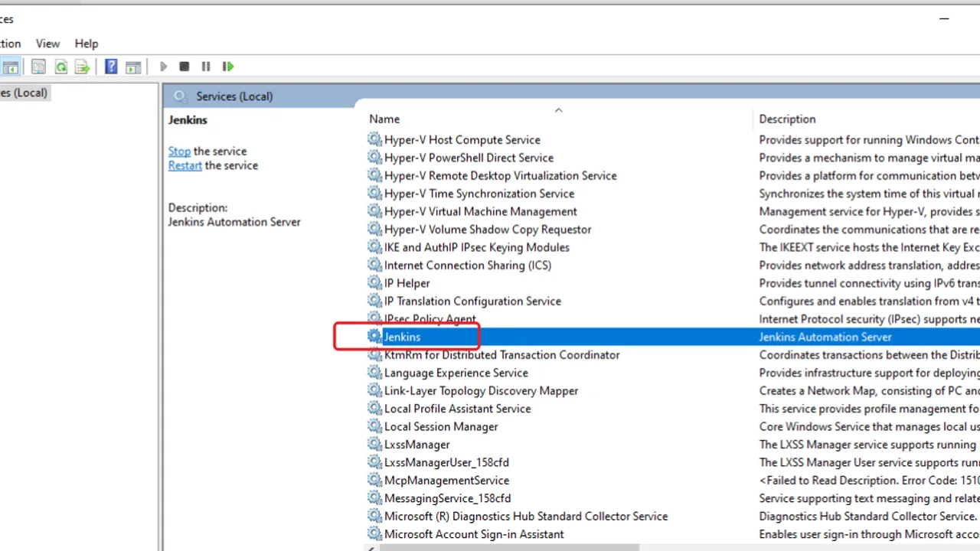Click the Pause Service toolbar icon
The width and height of the screenshot is (980, 551).
(x=206, y=67)
